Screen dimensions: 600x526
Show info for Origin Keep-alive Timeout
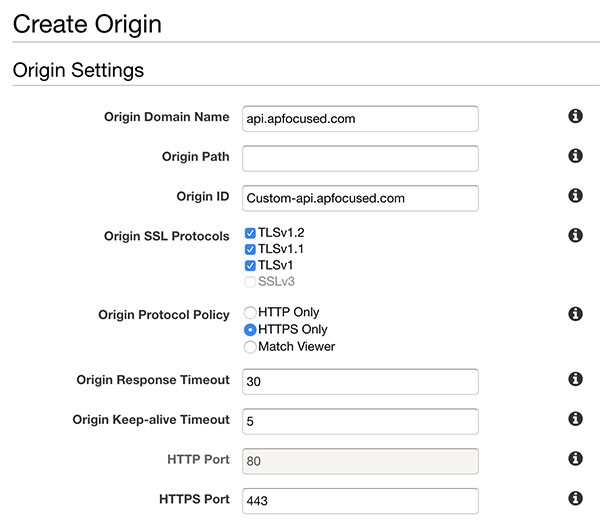tap(575, 419)
